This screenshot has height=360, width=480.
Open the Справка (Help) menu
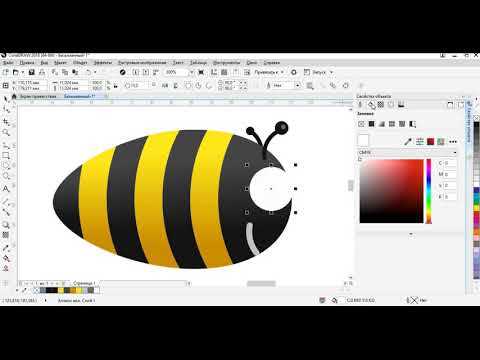click(x=272, y=63)
